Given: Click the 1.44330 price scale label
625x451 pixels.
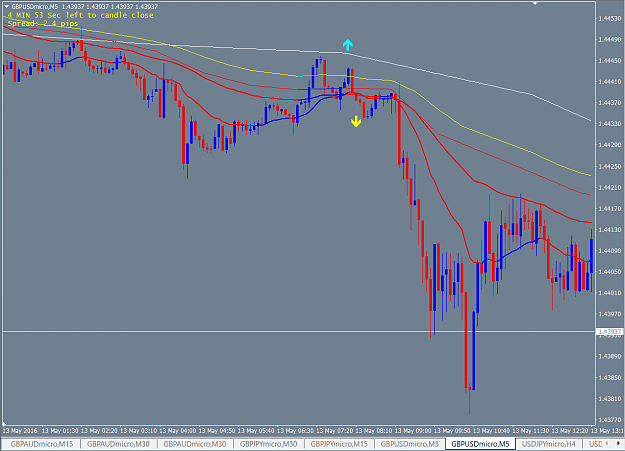Looking at the screenshot, I should coord(610,124).
